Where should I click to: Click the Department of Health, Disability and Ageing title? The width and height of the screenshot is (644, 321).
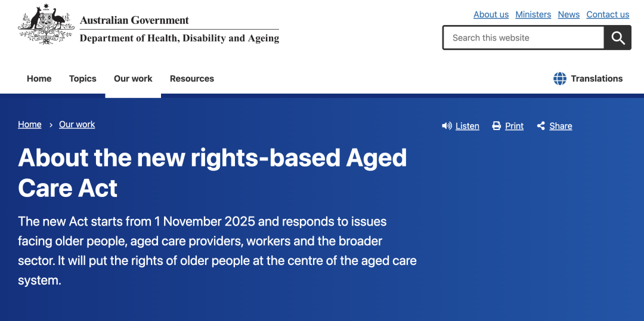tap(179, 38)
